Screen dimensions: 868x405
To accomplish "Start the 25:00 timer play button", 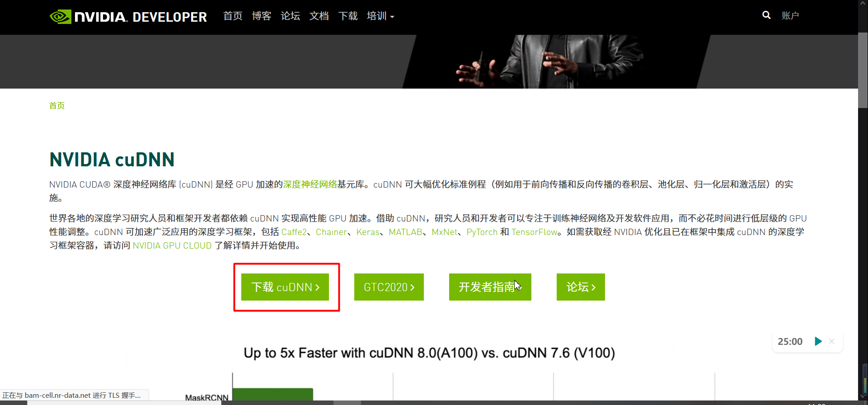I will (x=818, y=341).
